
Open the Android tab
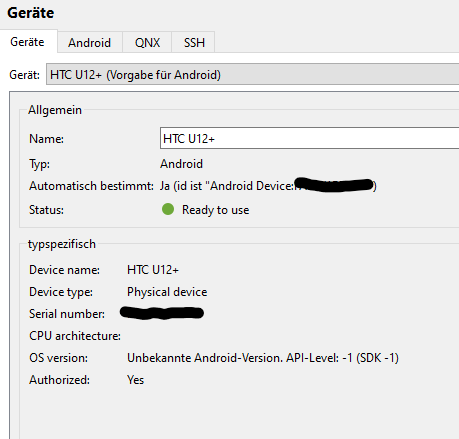coord(89,43)
